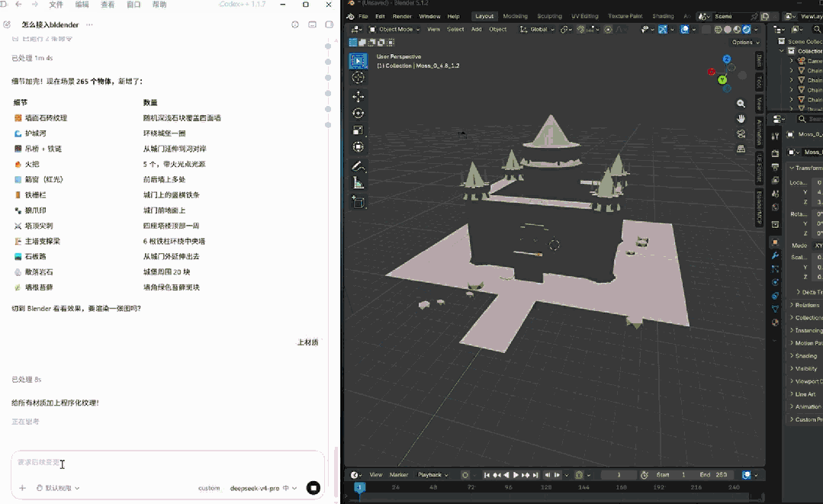Select the Move tool in Blender toolbar
Image resolution: width=823 pixels, height=504 pixels.
coord(358,97)
